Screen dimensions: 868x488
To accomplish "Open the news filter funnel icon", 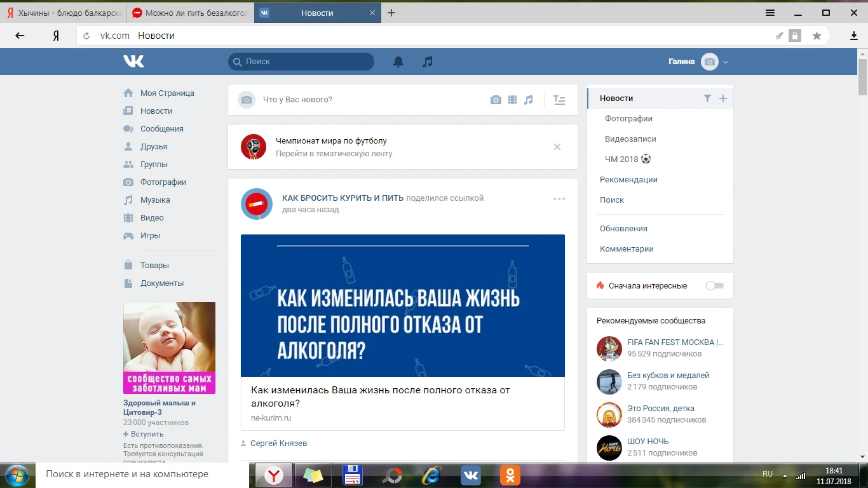I will pos(707,98).
